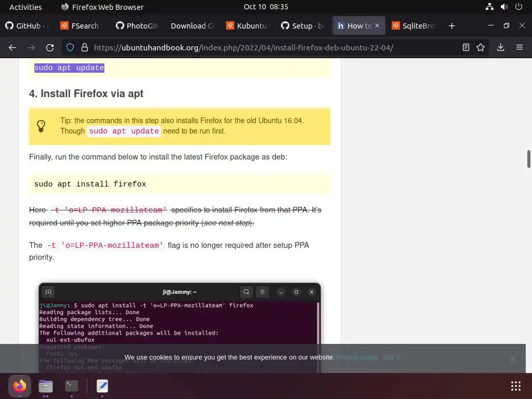The height and width of the screenshot is (399, 532).
Task: Click the red "-t 'o=LP-PPA-mozillateam'" flag text
Action: click(x=105, y=245)
